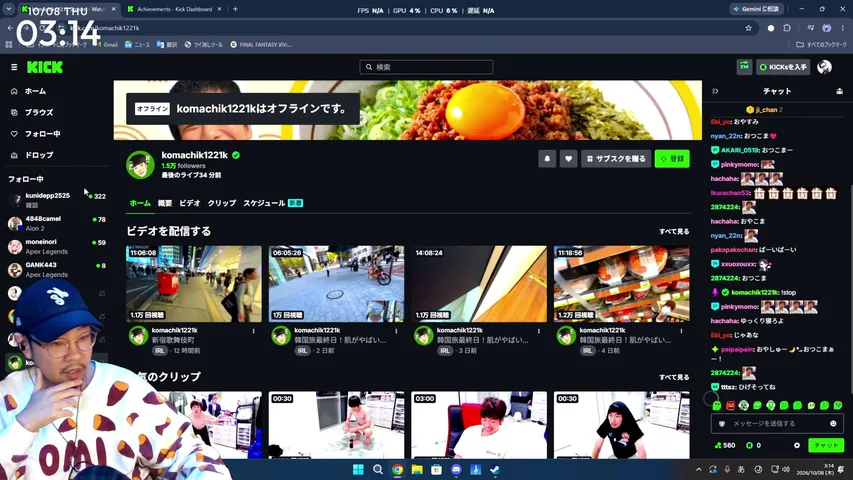Open the emoji picker in message box
Image resolution: width=853 pixels, height=480 pixels.
coord(833,423)
